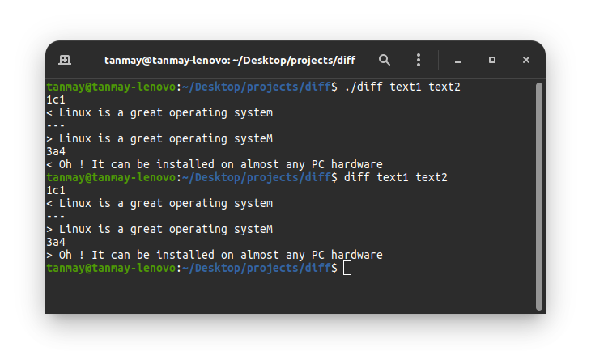The width and height of the screenshot is (591, 364).
Task: Open the terminal search tool
Action: [x=384, y=60]
